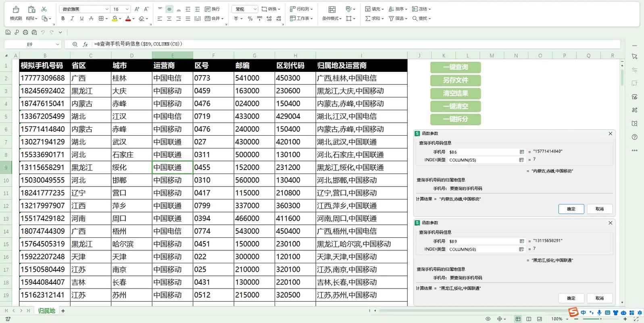Open the 行和列 rows and columns menu
The height and width of the screenshot is (323, 644).
pos(301,9)
